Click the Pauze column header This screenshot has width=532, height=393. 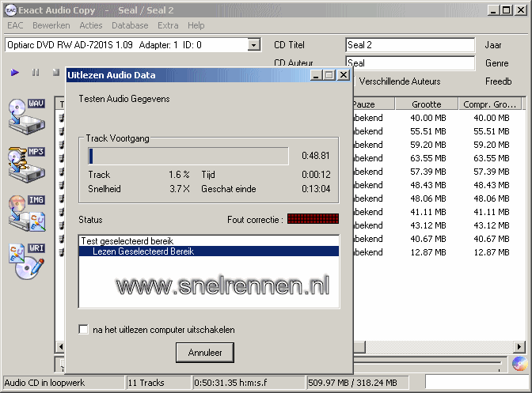coord(373,104)
